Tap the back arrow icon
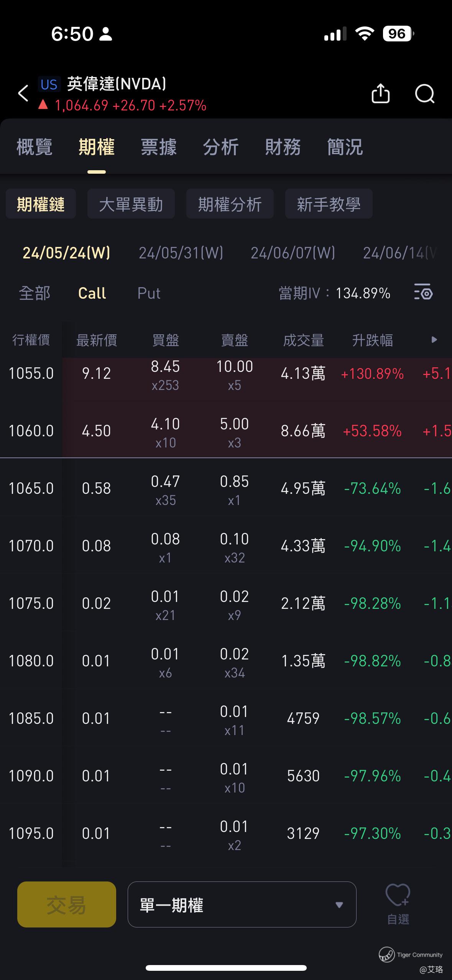Viewport: 452px width, 980px height. point(23,93)
